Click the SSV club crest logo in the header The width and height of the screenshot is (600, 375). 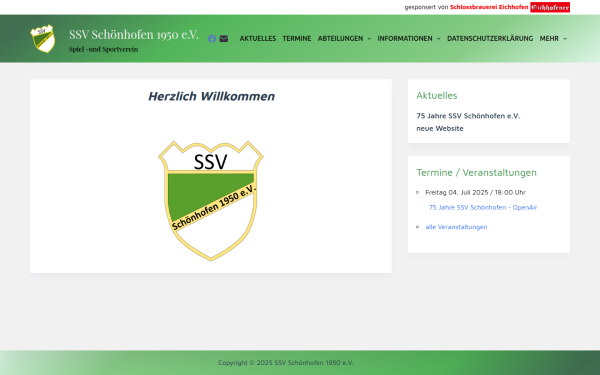tap(43, 39)
